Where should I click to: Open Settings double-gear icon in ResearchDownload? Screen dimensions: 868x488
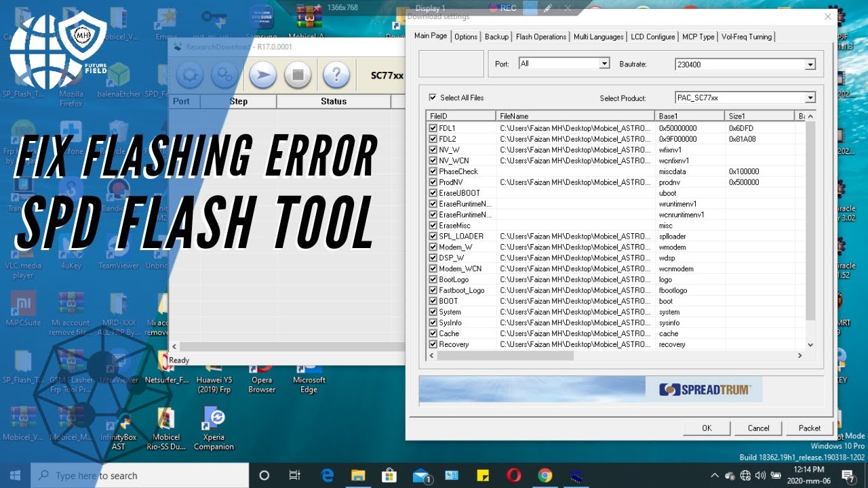pyautogui.click(x=224, y=75)
